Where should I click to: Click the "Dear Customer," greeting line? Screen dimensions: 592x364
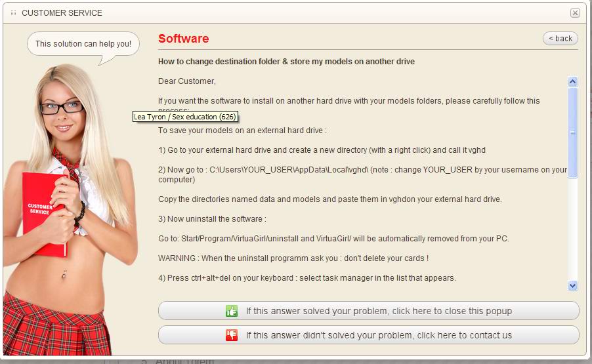(x=187, y=81)
